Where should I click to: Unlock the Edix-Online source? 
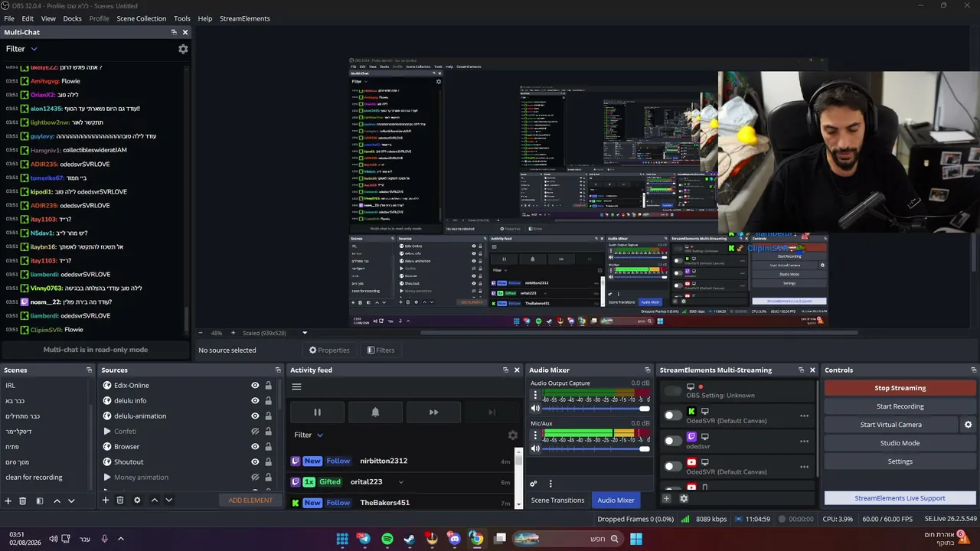pos(268,386)
